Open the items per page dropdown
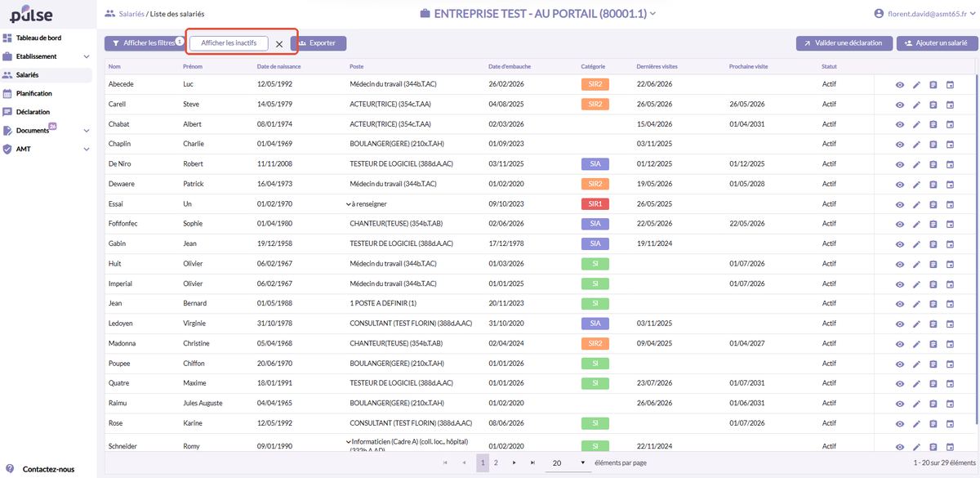Viewport: 980px width, 478px height. click(568, 462)
